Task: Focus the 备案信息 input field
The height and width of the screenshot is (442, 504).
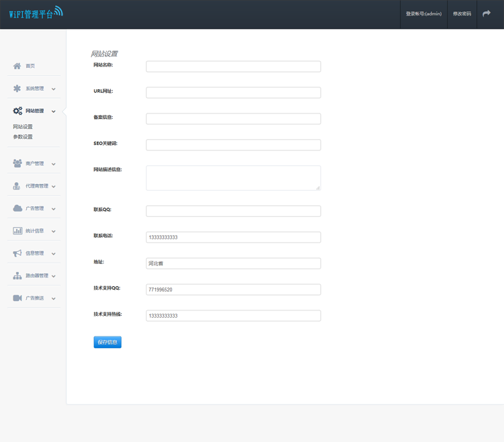Action: point(233,119)
